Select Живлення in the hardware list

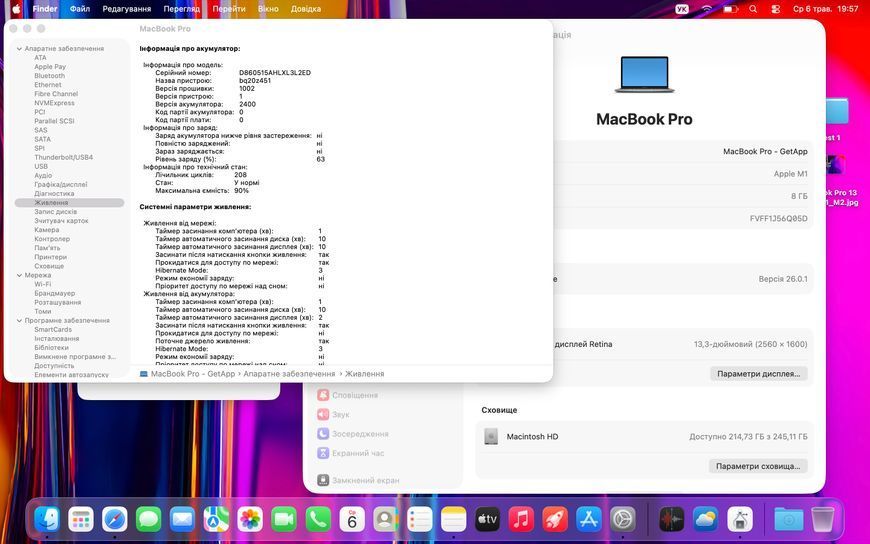tap(69, 203)
